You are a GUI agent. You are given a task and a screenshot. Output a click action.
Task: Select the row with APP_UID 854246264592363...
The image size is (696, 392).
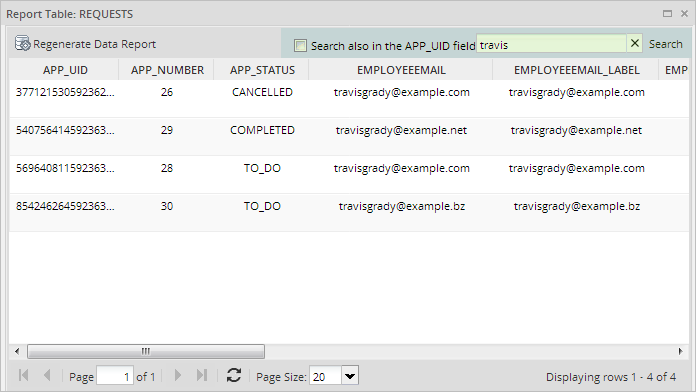(349, 212)
